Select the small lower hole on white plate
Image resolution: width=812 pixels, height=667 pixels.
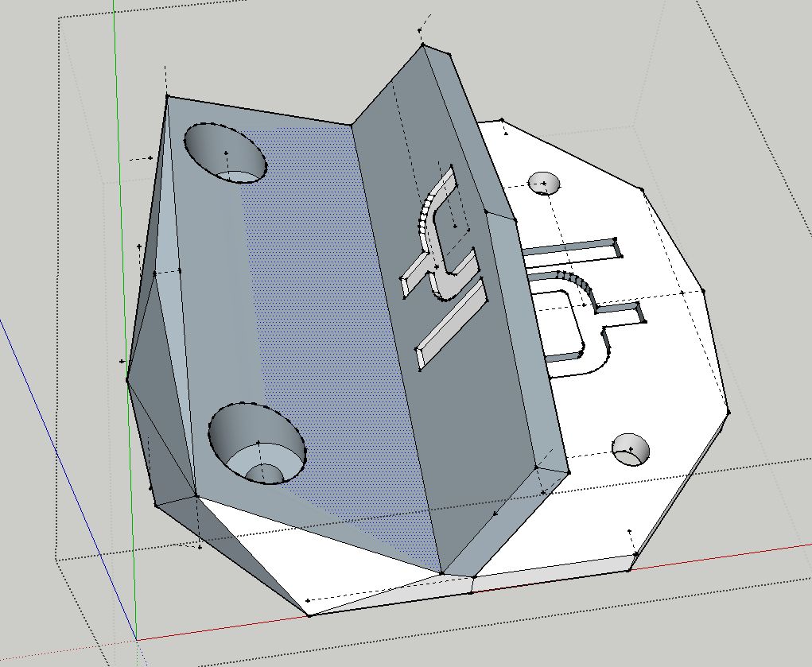point(631,449)
